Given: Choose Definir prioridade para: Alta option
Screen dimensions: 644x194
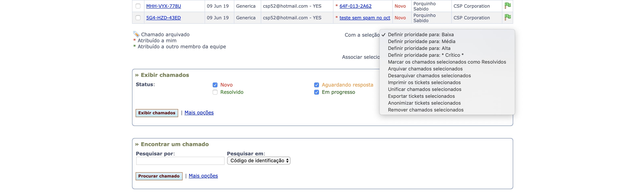Looking at the screenshot, I should point(419,48).
